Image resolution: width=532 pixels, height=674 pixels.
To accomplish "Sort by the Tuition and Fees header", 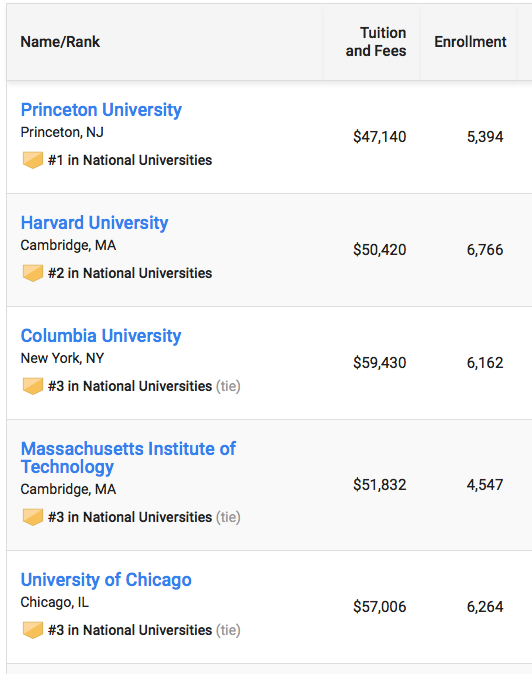I will [x=376, y=42].
